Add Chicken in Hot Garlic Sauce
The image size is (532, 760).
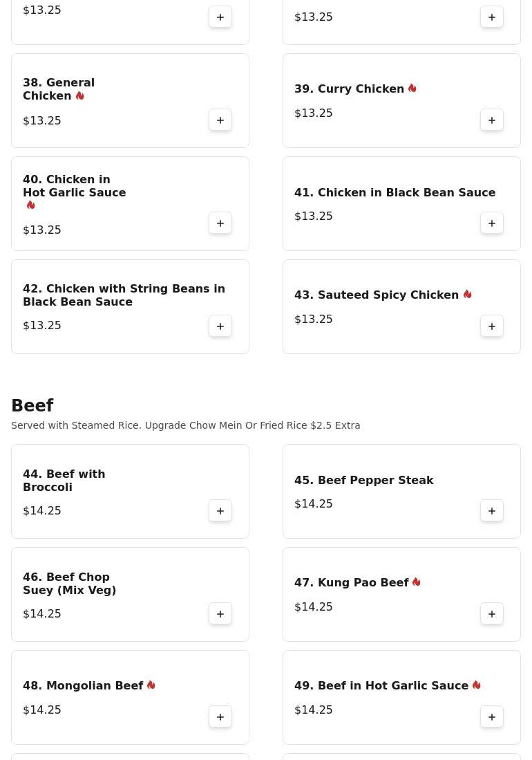tap(220, 223)
